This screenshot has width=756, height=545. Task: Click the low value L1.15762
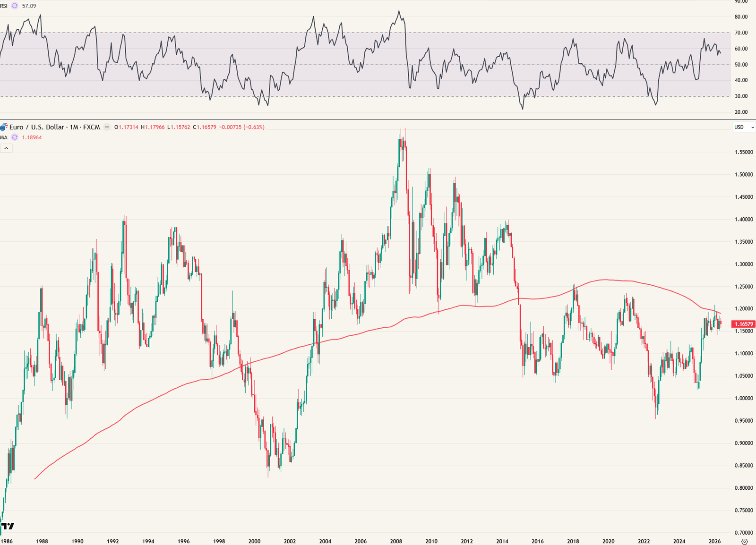pos(179,127)
